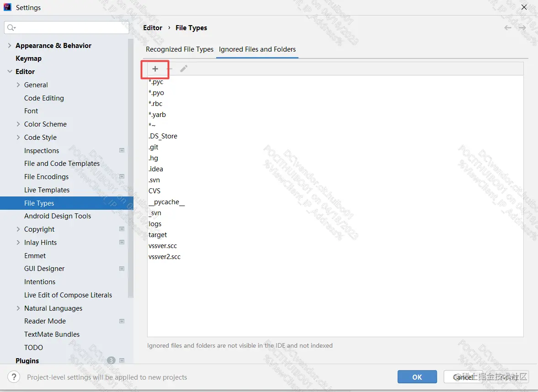Click the settings search field
This screenshot has height=392, width=538.
click(x=67, y=27)
